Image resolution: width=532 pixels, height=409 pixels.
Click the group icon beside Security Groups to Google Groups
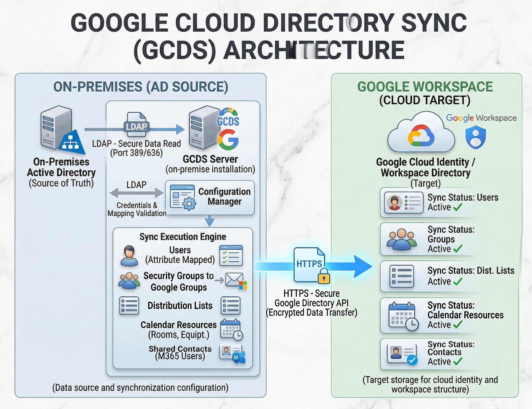[x=129, y=281]
